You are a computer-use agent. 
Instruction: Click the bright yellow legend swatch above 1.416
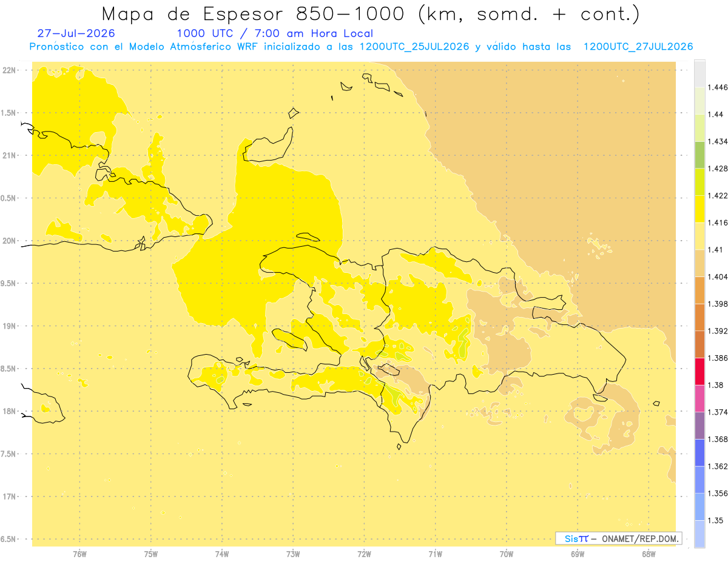pyautogui.click(x=699, y=209)
